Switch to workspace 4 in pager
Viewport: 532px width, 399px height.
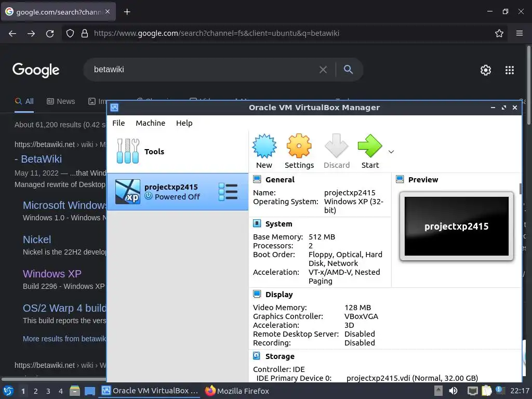[x=61, y=391]
